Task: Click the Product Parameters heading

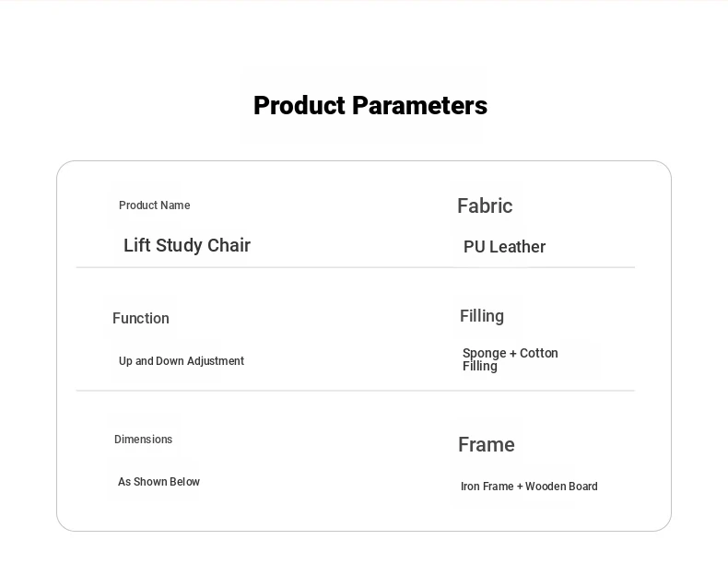Action: tap(370, 105)
